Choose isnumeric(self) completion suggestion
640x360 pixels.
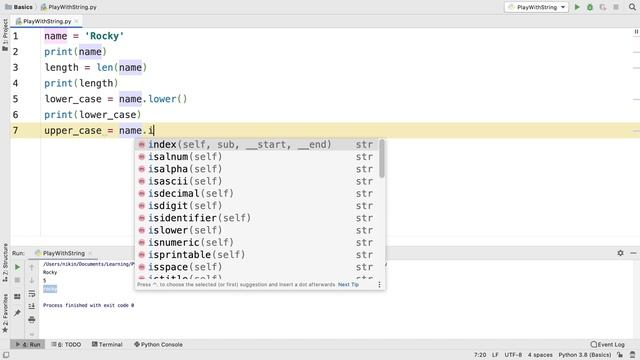coord(257,242)
